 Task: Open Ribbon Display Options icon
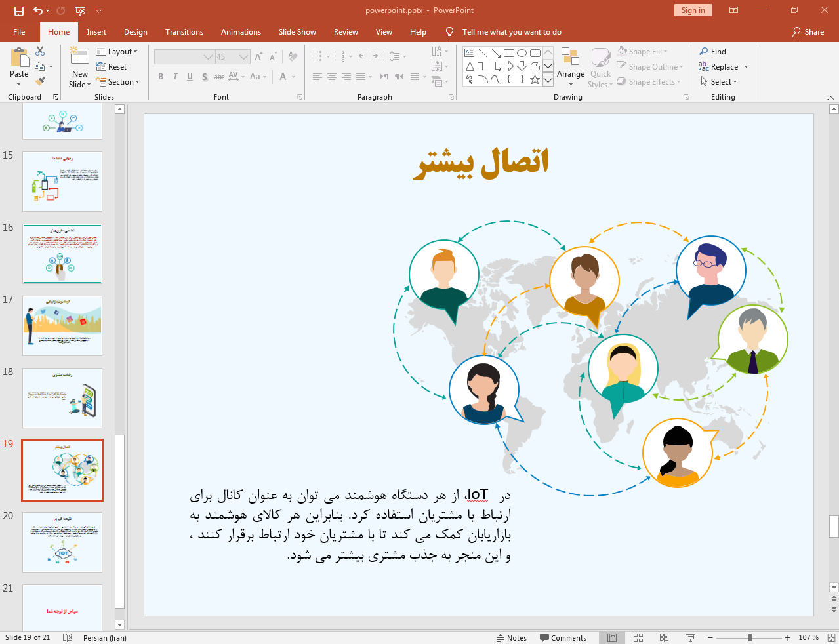(734, 10)
